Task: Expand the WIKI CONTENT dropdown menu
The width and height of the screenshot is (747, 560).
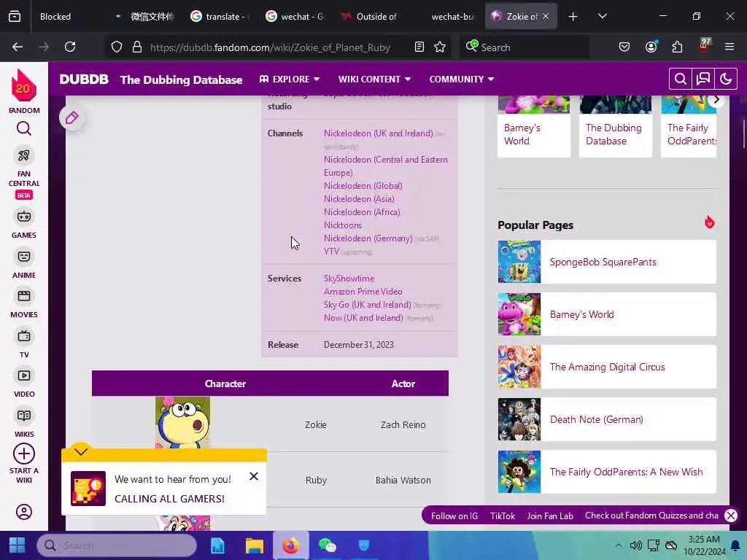Action: (374, 79)
